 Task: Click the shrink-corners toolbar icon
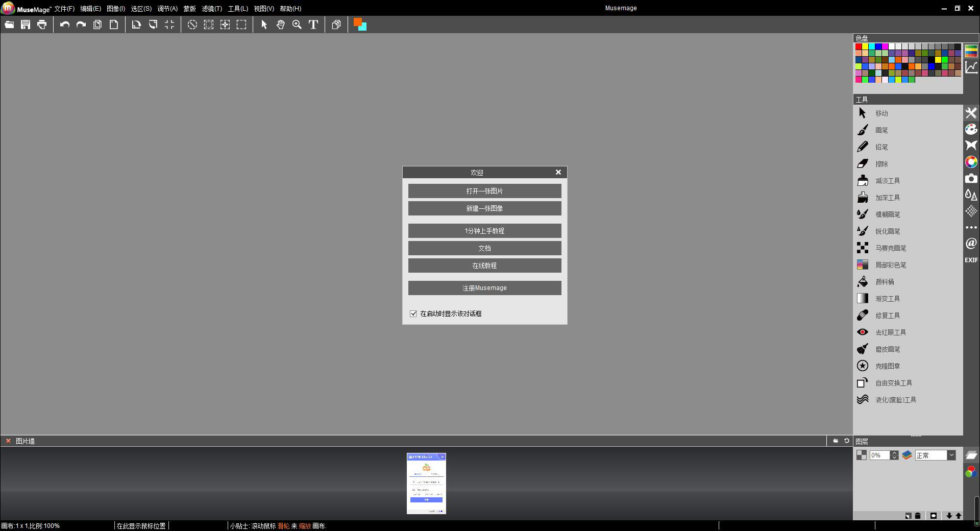pos(169,25)
